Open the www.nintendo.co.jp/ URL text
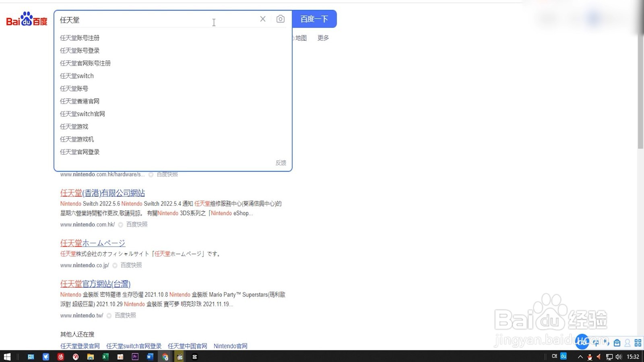The width and height of the screenshot is (644, 362). [85, 265]
